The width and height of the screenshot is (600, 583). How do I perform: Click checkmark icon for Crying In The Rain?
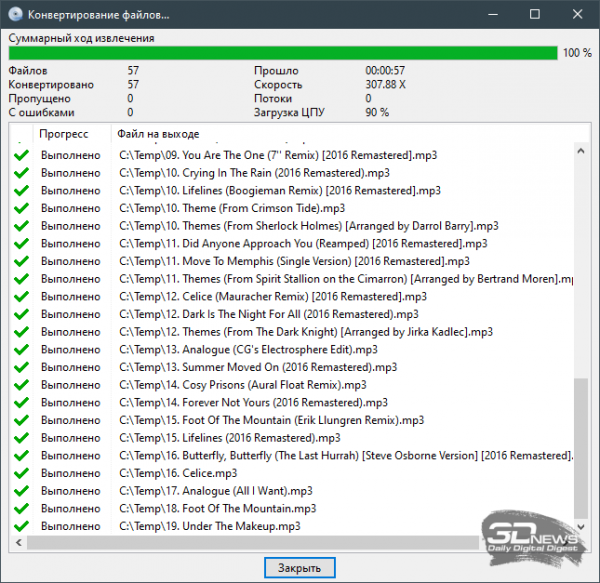[x=19, y=173]
